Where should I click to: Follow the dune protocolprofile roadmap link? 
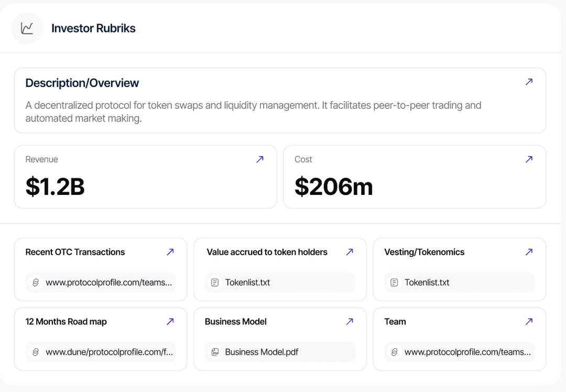[x=109, y=352]
